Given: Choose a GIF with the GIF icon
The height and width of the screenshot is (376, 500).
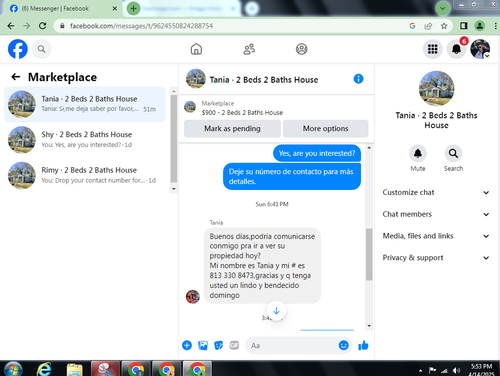Looking at the screenshot, I should (x=234, y=345).
